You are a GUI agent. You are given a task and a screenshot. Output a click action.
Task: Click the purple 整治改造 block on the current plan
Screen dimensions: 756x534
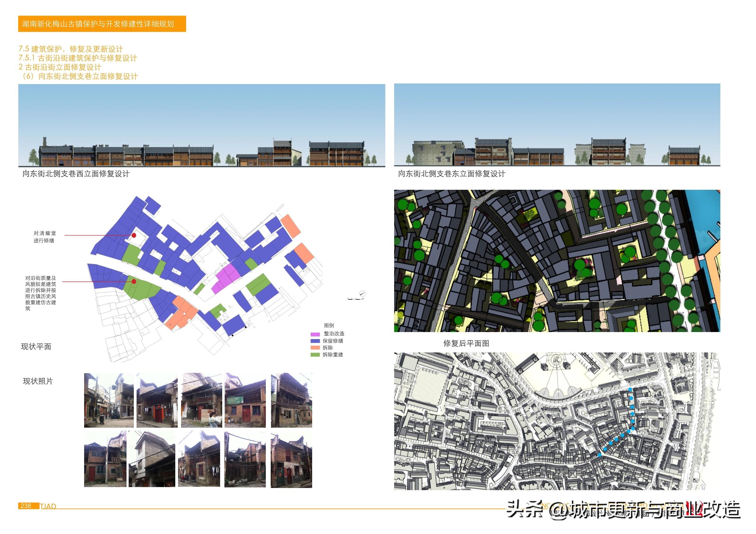click(x=226, y=279)
